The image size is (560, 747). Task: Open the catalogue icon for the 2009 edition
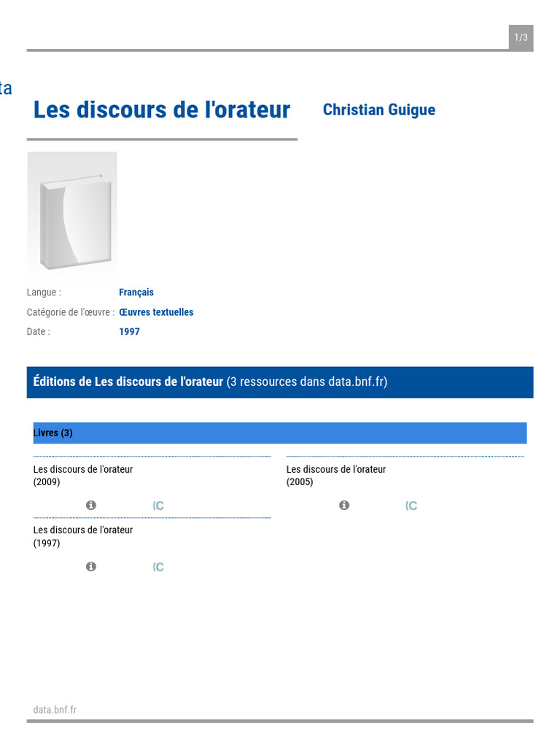click(x=158, y=506)
